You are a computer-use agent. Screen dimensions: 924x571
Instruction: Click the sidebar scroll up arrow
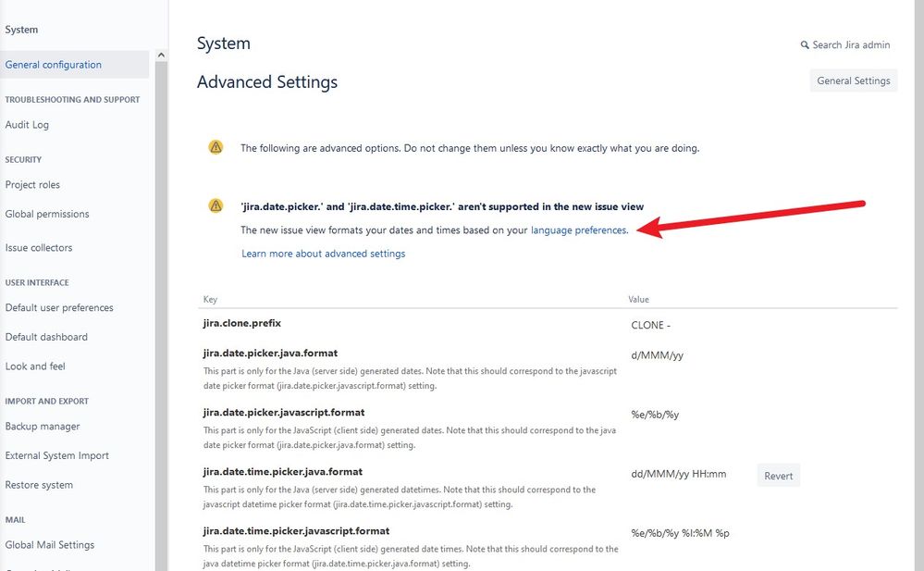pos(161,56)
